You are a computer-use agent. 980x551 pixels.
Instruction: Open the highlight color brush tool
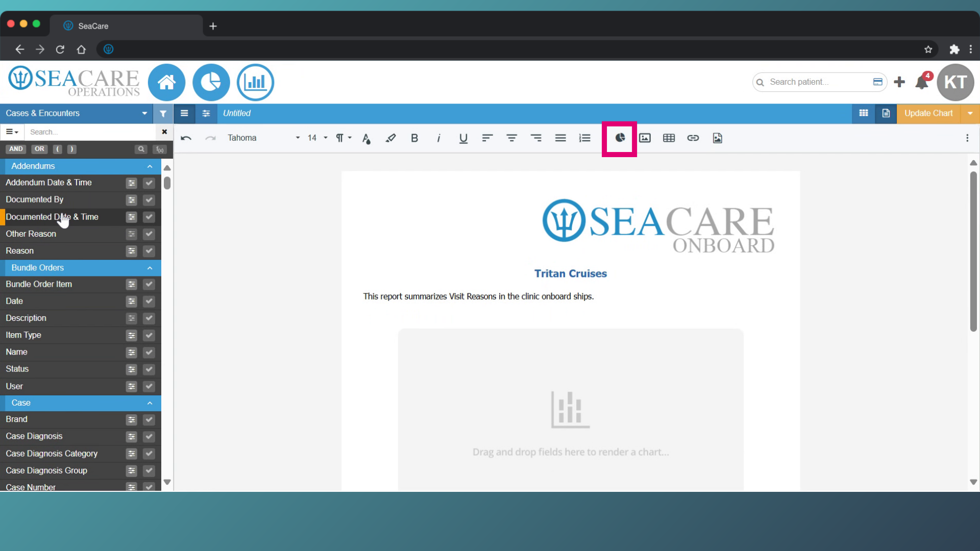pyautogui.click(x=390, y=138)
